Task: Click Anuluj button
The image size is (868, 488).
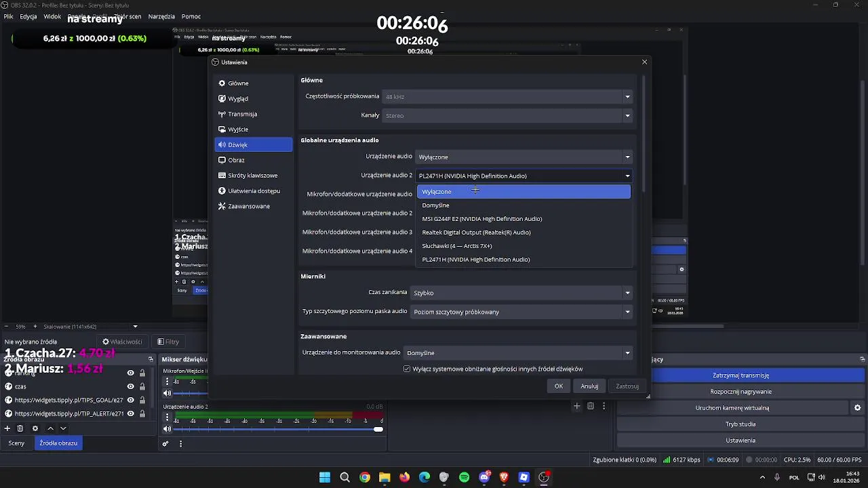Action: click(589, 386)
